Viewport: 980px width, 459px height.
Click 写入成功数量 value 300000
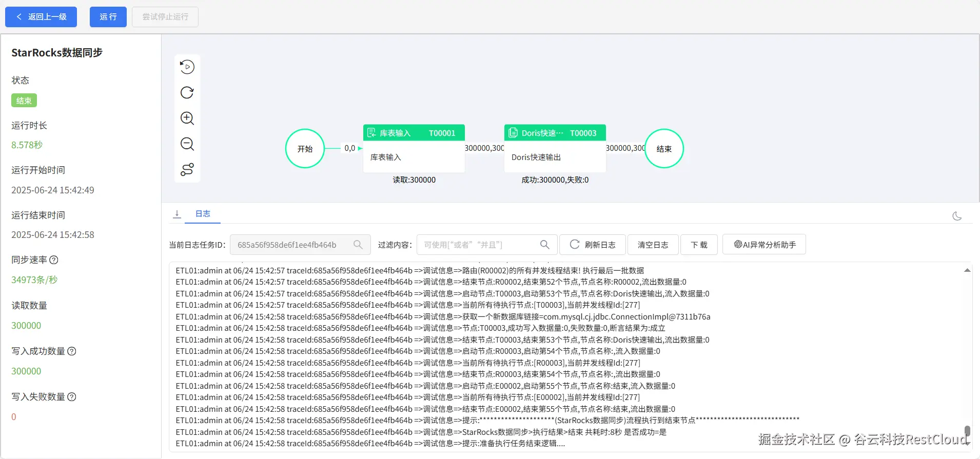click(26, 371)
